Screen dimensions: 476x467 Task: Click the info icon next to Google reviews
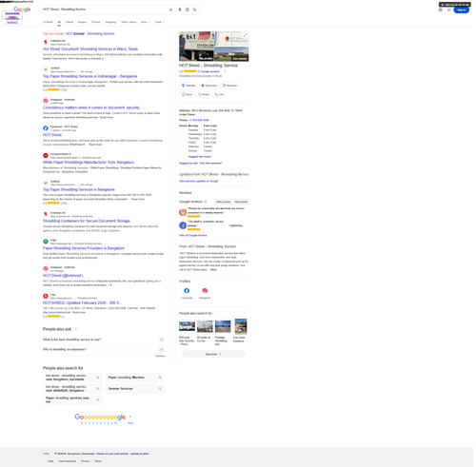[206, 202]
